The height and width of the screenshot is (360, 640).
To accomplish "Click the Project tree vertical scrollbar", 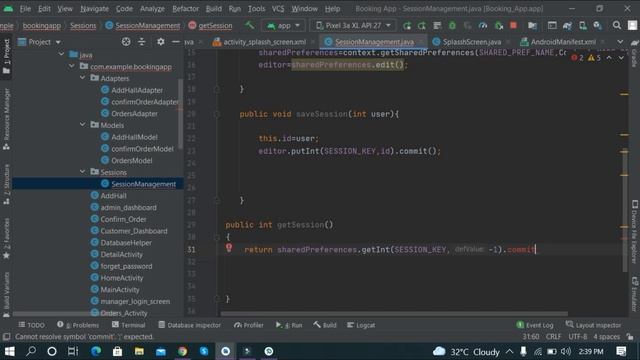I will point(180,113).
